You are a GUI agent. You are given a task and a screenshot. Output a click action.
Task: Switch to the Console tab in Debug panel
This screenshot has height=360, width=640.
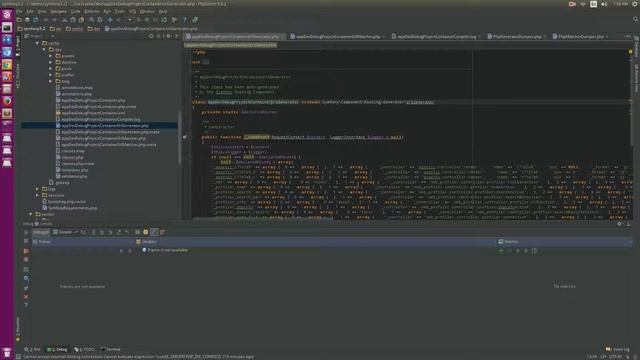62,232
